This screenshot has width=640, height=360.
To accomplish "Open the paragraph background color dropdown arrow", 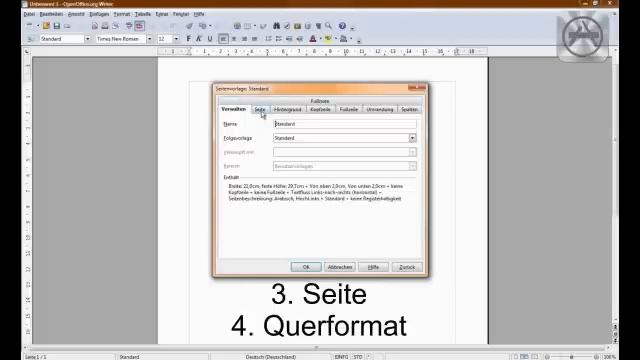I will (x=351, y=39).
